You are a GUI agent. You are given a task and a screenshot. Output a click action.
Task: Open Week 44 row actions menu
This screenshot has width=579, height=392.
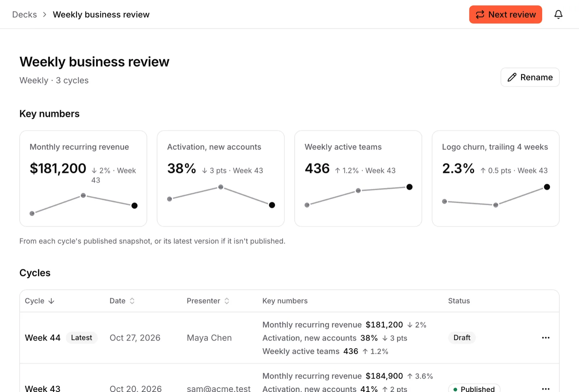point(546,338)
